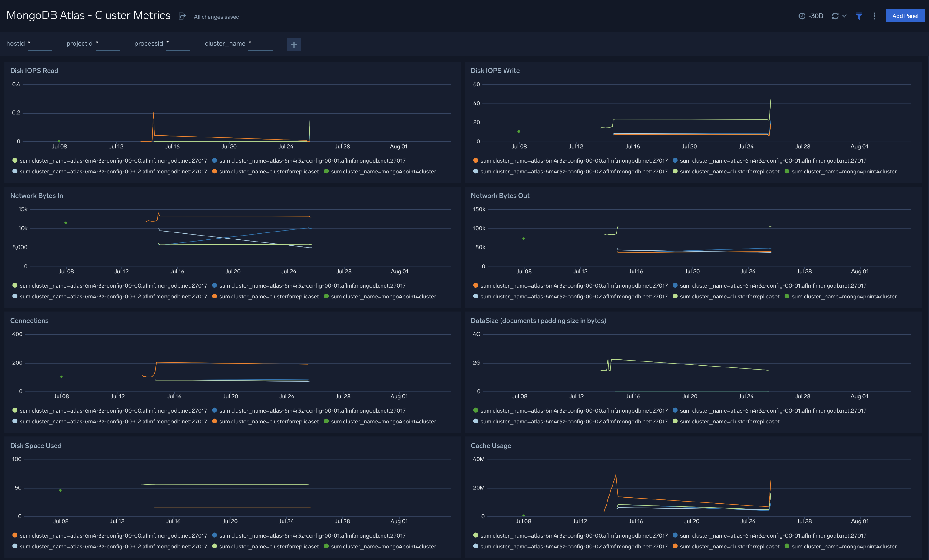
Task: Click the plus icon to add a variable
Action: [294, 44]
